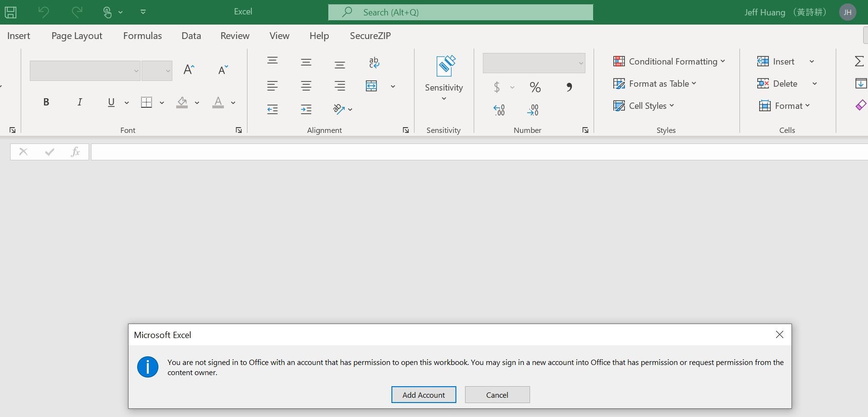The width and height of the screenshot is (868, 417).
Task: Expand Cell Styles menu
Action: pos(644,105)
